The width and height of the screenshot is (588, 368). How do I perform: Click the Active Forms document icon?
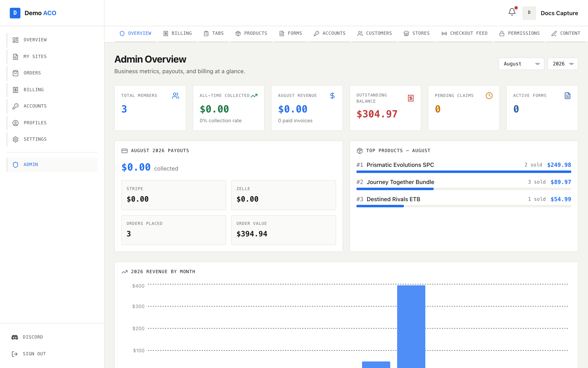tap(567, 96)
